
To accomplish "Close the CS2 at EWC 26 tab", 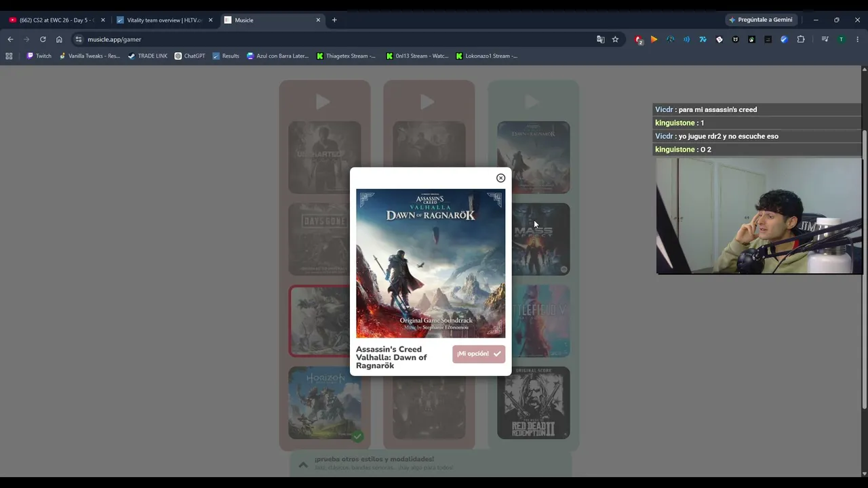I will tap(103, 20).
